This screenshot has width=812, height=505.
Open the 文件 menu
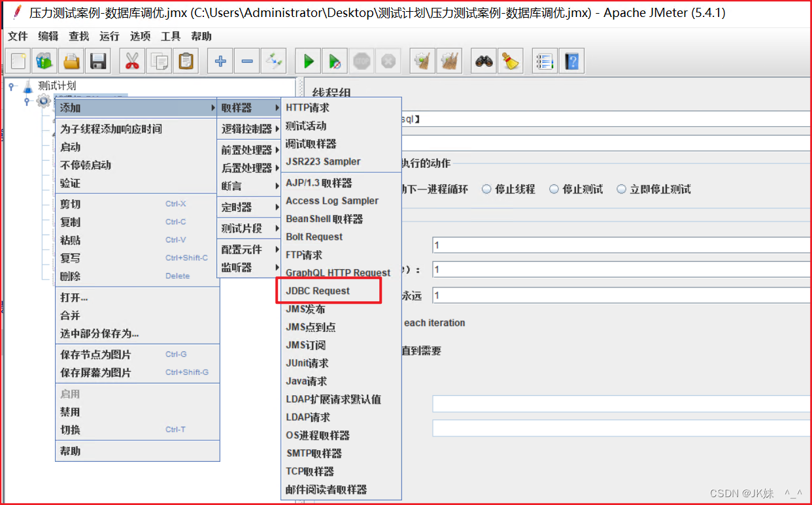pos(18,37)
